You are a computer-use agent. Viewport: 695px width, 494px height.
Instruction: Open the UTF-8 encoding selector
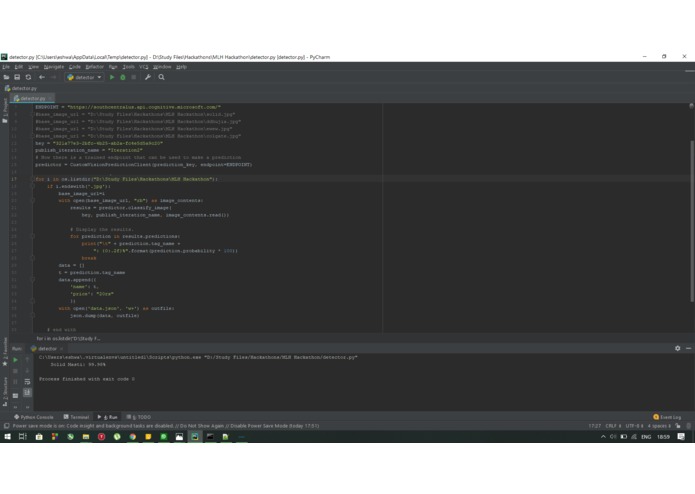[x=634, y=426]
